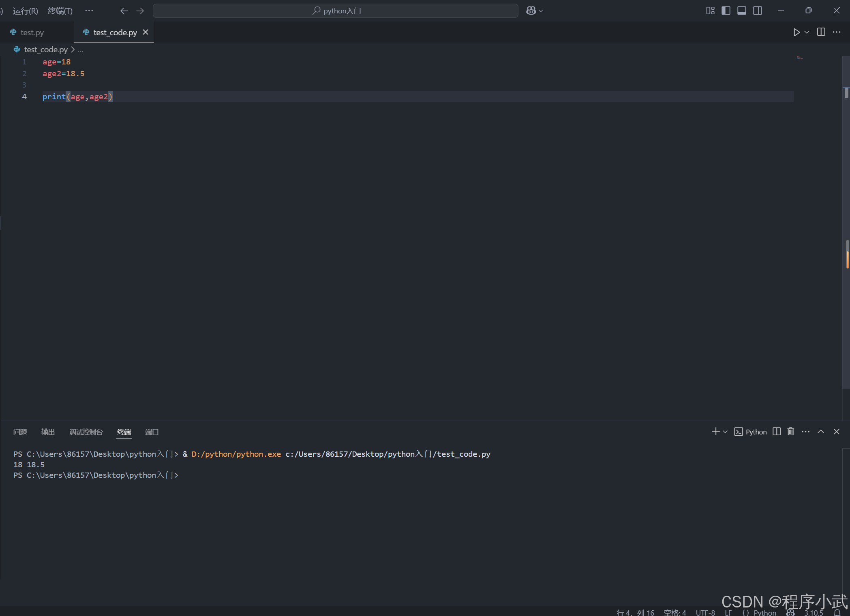Viewport: 850px width, 616px height.
Task: Open customize layout icon
Action: (710, 11)
